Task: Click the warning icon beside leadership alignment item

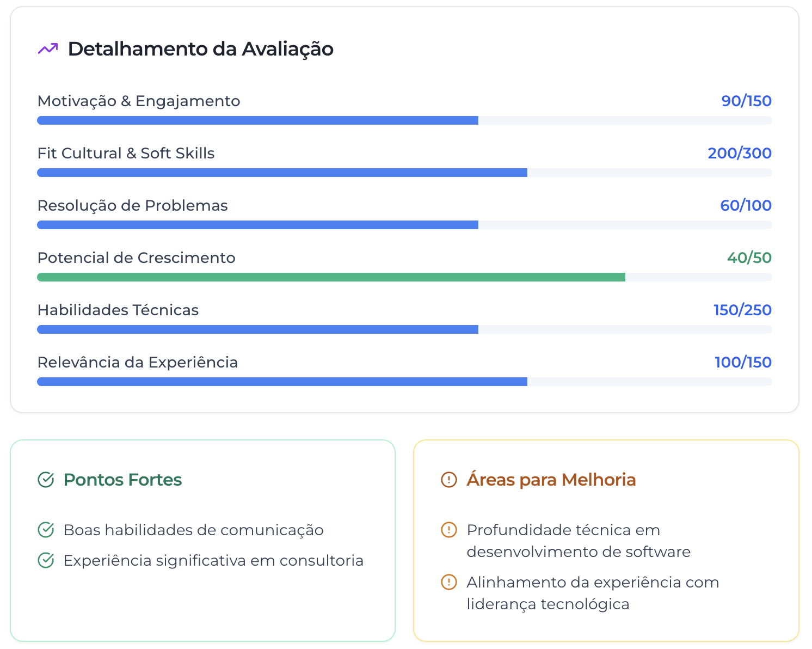Action: tap(447, 581)
